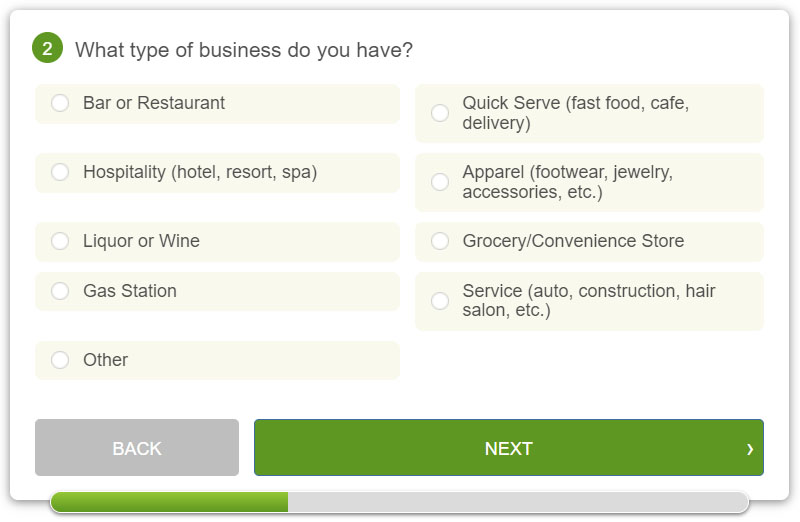Click the "Hospitality (hotel, resort, spa)" label text
This screenshot has height=522, width=800.
coord(200,172)
